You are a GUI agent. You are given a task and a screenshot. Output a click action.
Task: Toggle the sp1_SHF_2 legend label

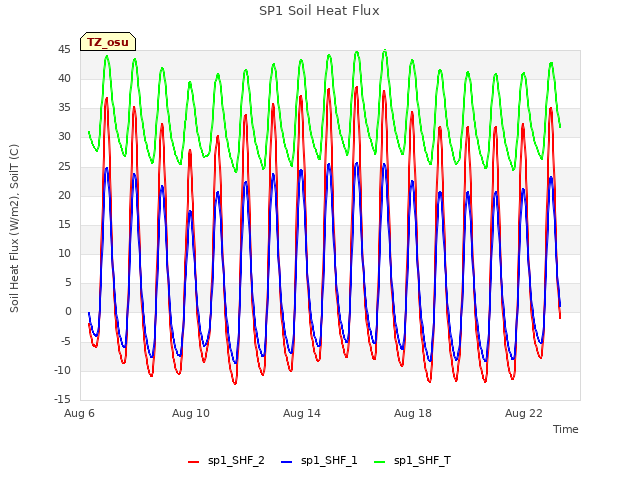pos(236,460)
